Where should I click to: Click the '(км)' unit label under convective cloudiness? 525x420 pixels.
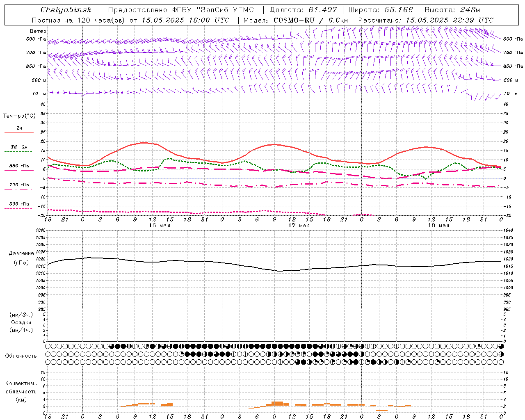[x=21, y=399]
